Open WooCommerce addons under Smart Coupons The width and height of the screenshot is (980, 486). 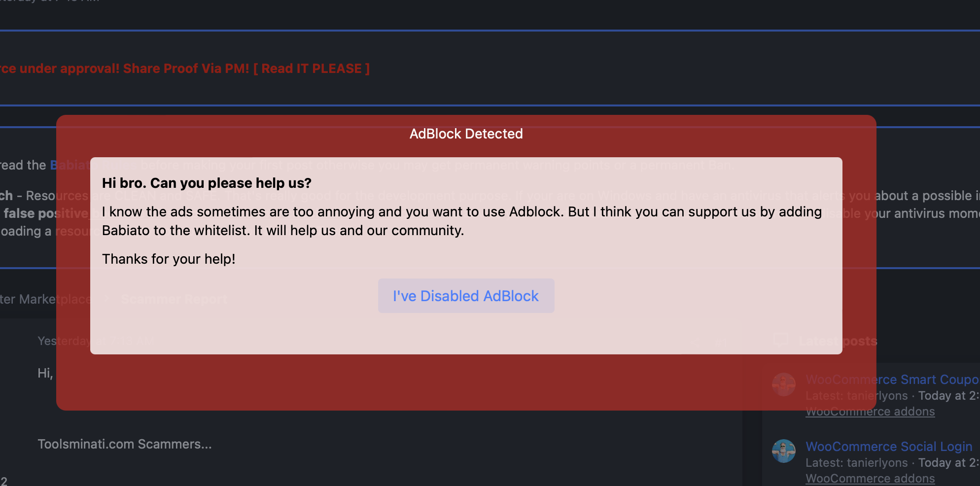pos(870,412)
